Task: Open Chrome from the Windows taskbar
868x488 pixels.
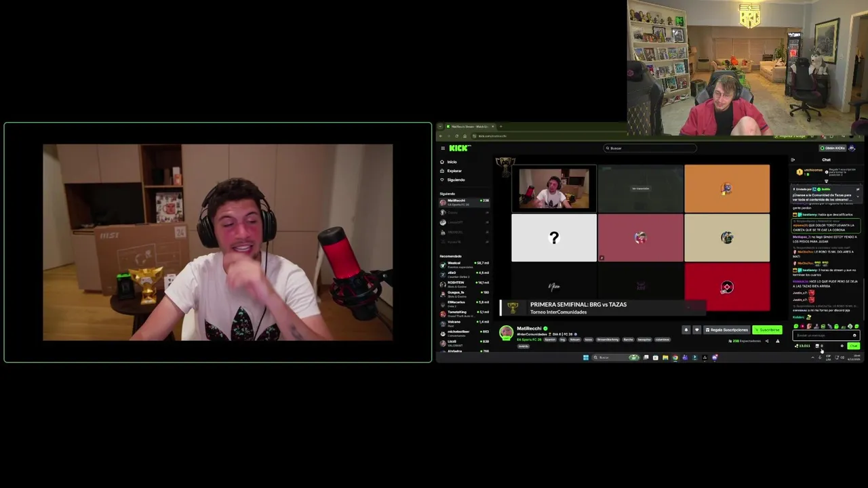Action: pos(675,357)
